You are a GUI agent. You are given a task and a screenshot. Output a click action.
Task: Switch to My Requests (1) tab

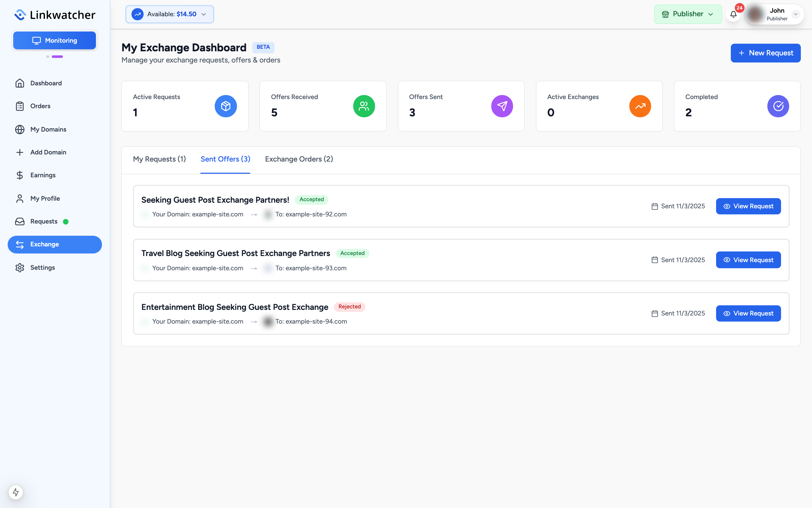pyautogui.click(x=159, y=159)
